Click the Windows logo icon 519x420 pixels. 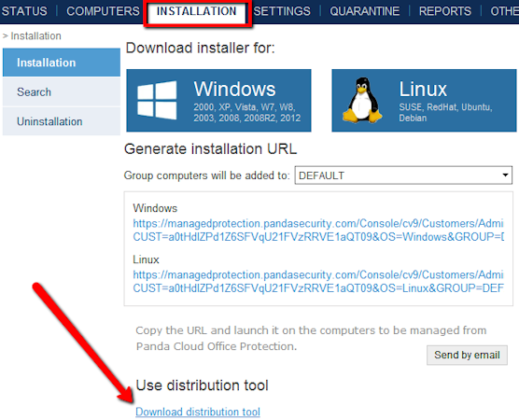157,100
